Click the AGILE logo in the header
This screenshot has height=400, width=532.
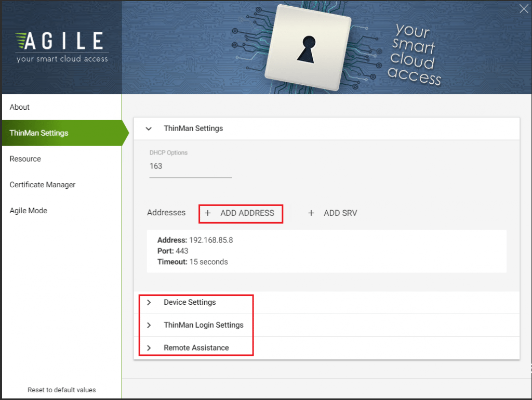62,47
